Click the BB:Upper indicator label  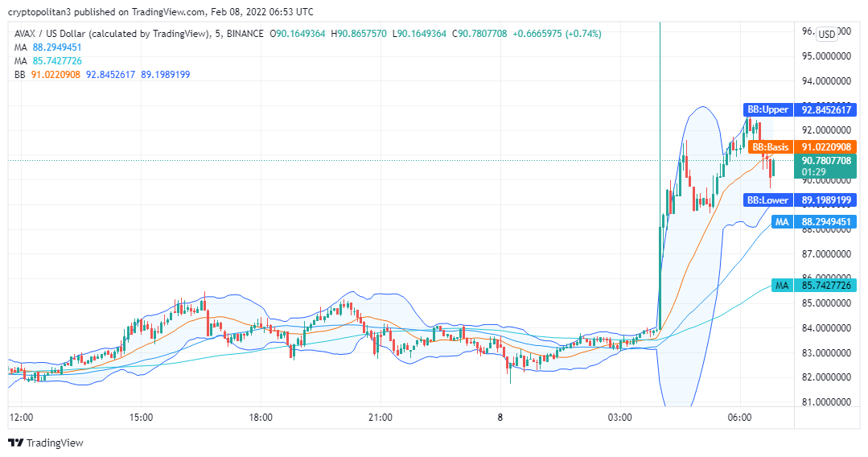click(x=766, y=109)
